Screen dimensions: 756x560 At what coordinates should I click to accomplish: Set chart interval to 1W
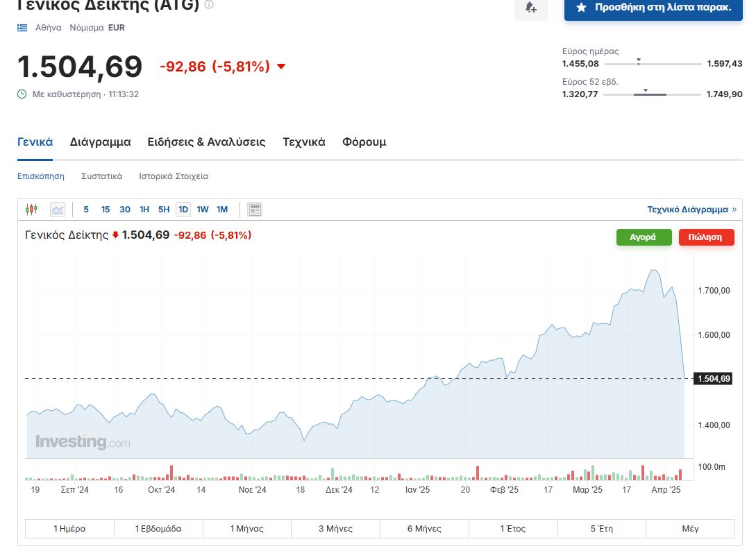click(203, 210)
